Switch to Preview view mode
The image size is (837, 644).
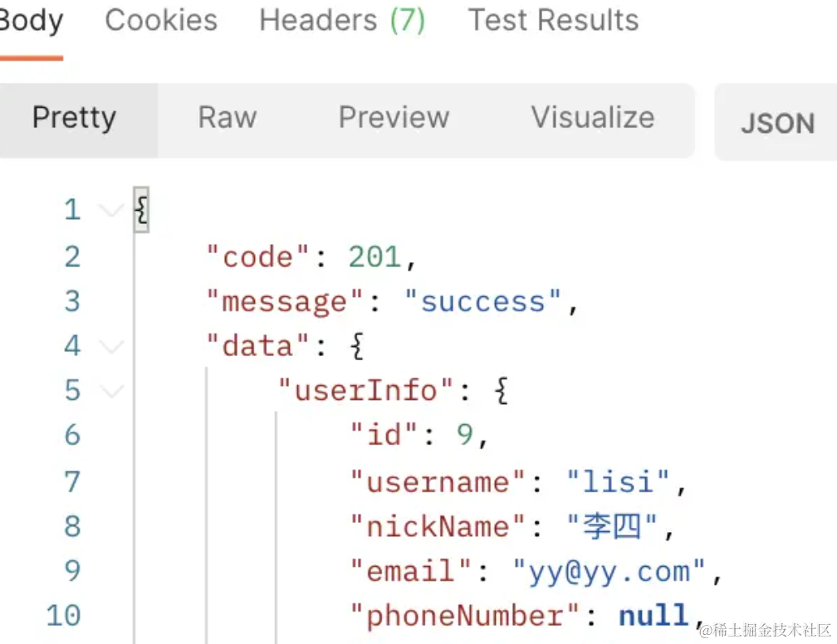click(x=394, y=118)
